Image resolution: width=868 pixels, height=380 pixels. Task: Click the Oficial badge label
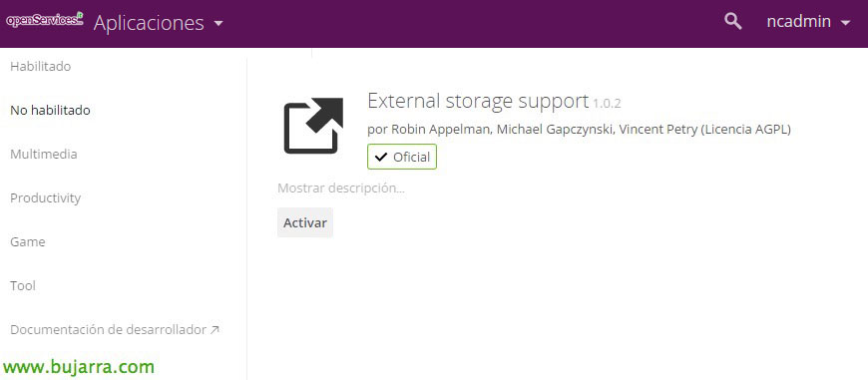coord(411,158)
